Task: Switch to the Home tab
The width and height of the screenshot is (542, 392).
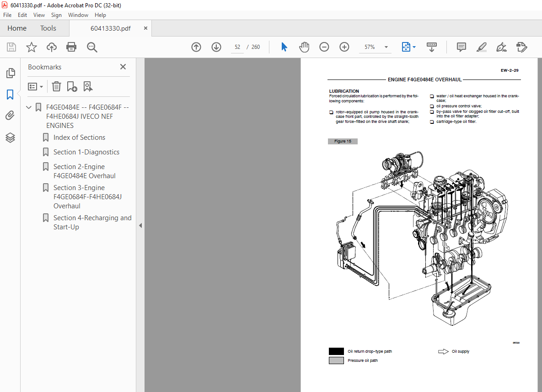Action: point(17,28)
